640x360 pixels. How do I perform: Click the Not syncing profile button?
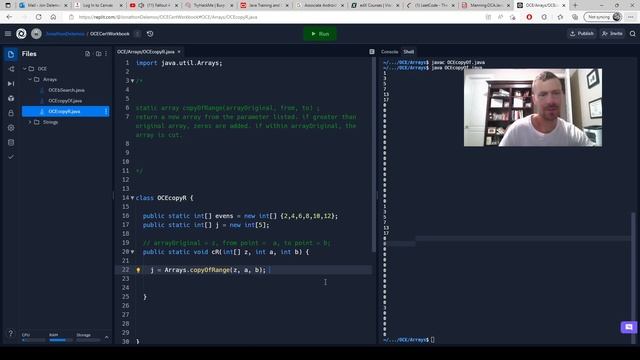click(x=603, y=17)
